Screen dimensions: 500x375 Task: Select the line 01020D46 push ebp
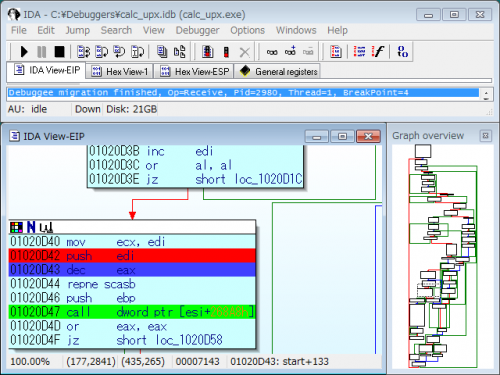click(x=132, y=298)
